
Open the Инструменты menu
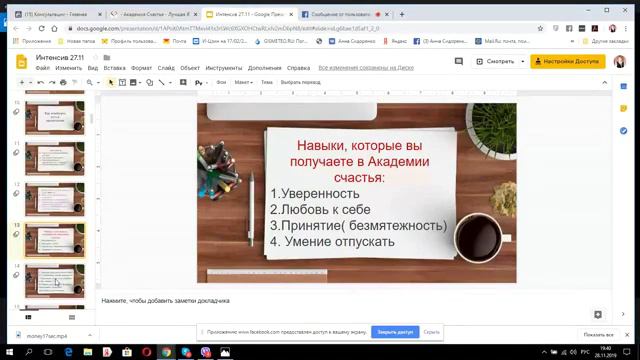coord(224,68)
